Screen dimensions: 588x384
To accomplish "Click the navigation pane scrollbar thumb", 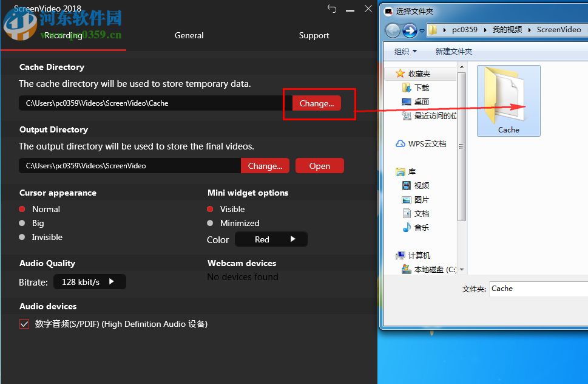I will 462,146.
